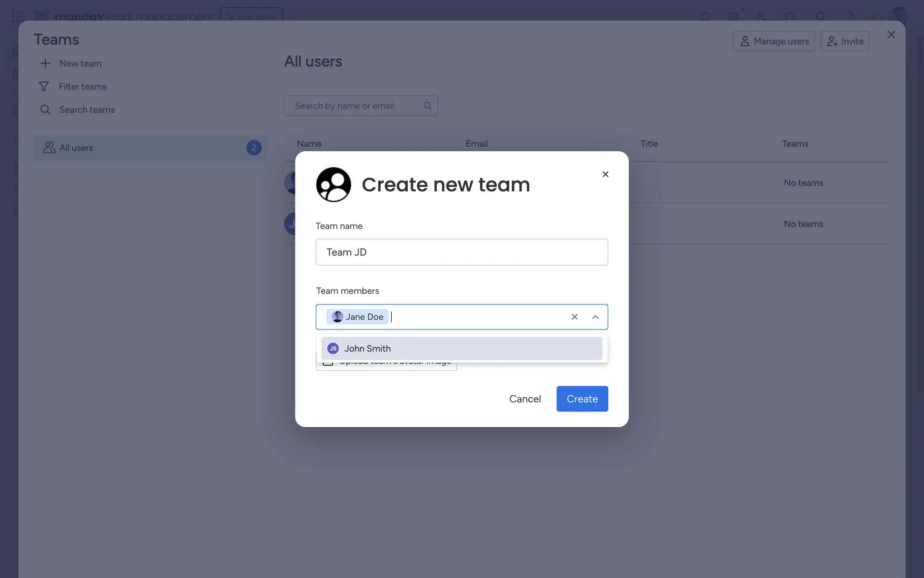The width and height of the screenshot is (924, 578).
Task: Focus the Search by name or email field
Action: (361, 105)
